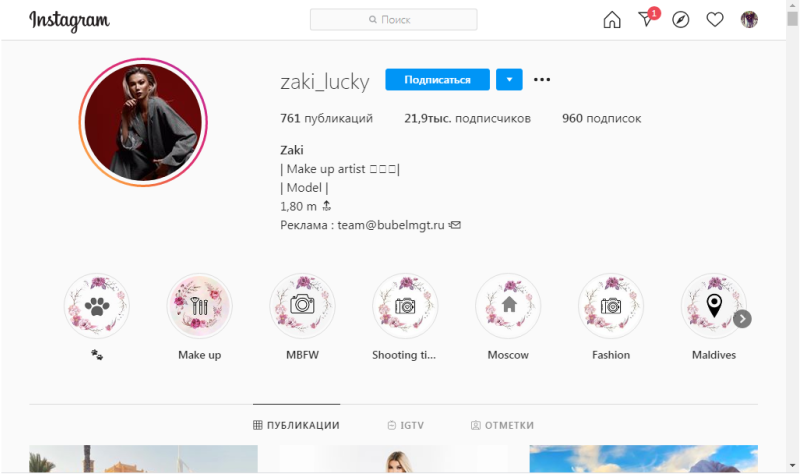This screenshot has width=800, height=474.
Task: Show more highlights with the right chevron
Action: tap(742, 319)
